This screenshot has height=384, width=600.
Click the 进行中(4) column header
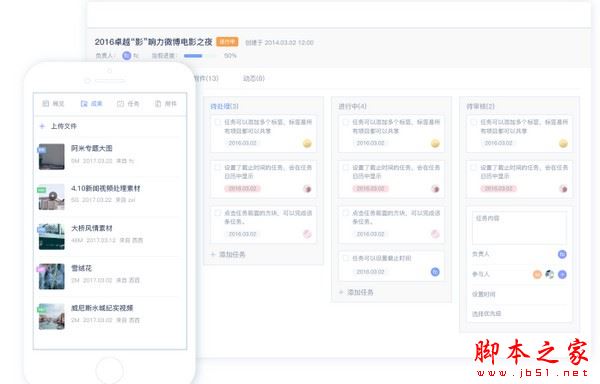tap(352, 106)
